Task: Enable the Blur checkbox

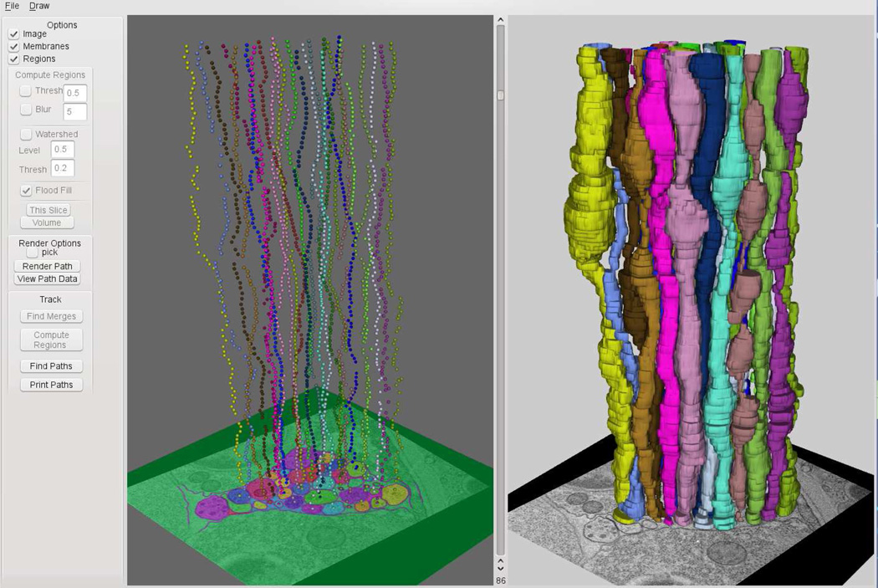Action: click(25, 109)
